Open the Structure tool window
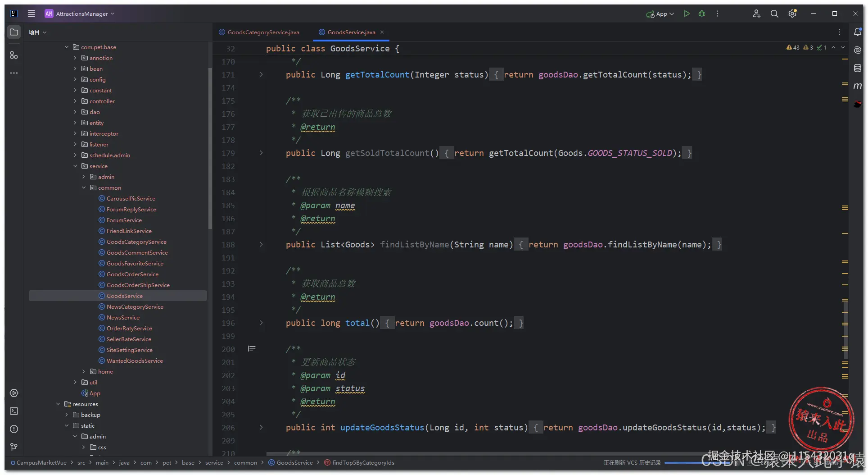 [14, 55]
